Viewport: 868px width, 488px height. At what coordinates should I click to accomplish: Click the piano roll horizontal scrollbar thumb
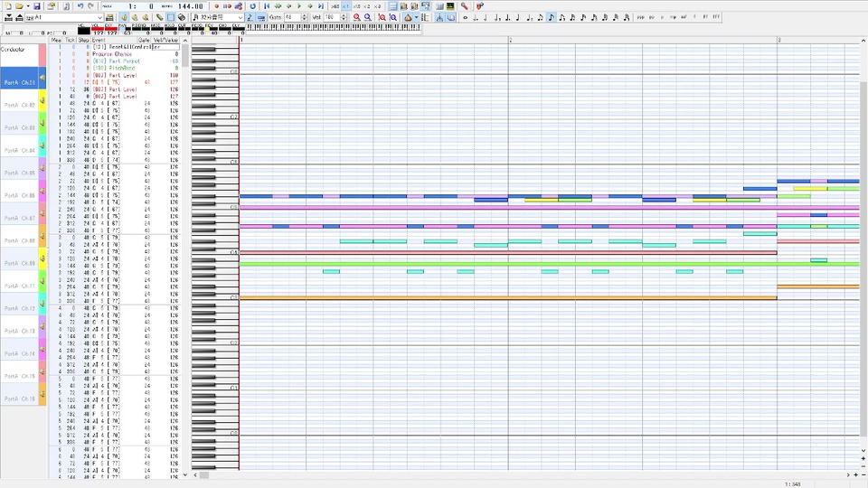(x=204, y=474)
